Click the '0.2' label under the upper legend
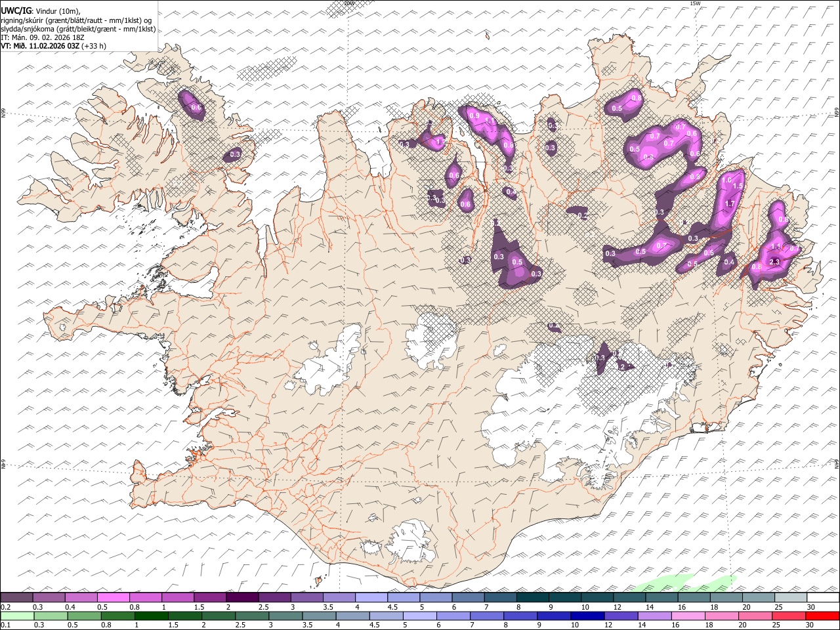This screenshot has width=840, height=630. click(x=6, y=607)
